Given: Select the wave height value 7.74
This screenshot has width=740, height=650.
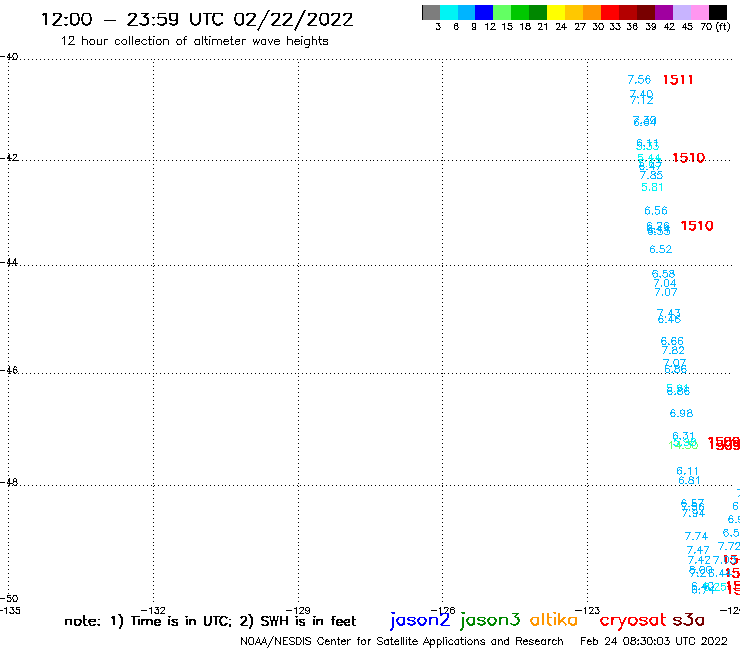Looking at the screenshot, I should coord(696,536).
